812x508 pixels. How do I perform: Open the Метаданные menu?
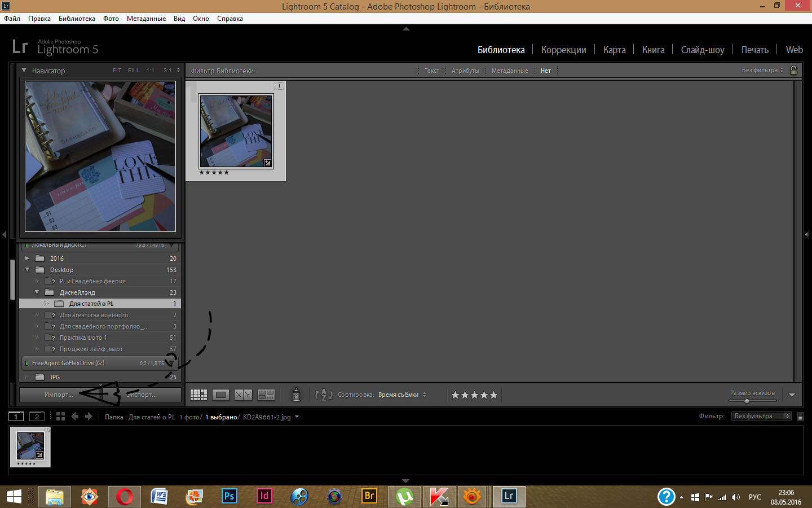pyautogui.click(x=146, y=19)
